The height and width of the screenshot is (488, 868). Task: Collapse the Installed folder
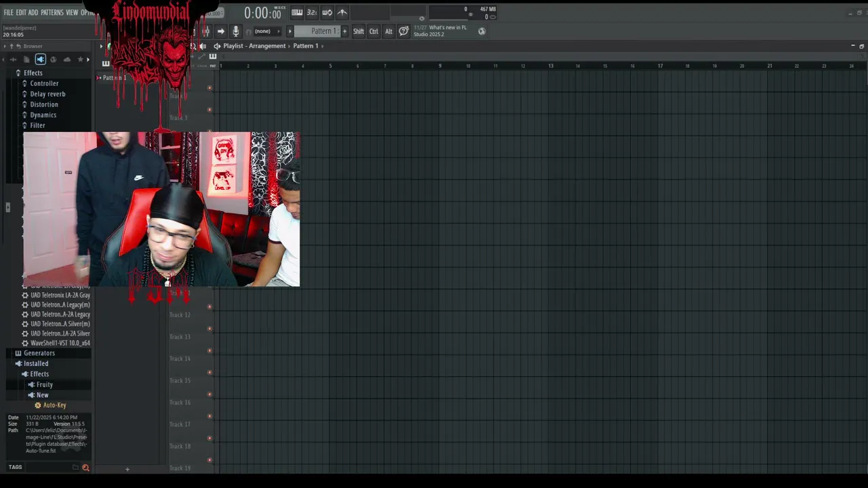point(36,364)
